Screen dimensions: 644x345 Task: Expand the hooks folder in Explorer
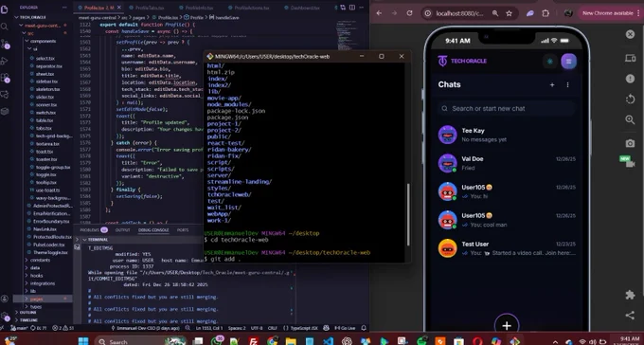[x=34, y=276]
